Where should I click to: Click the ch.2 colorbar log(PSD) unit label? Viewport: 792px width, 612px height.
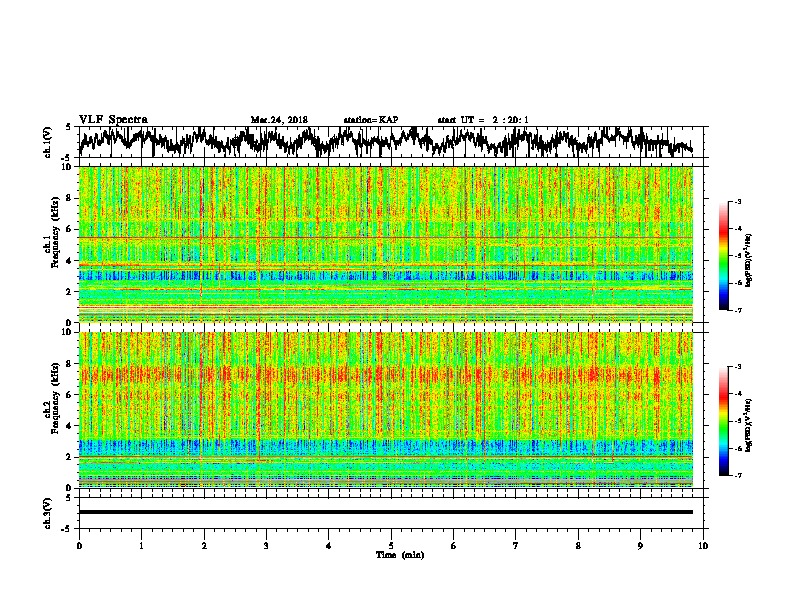[749, 425]
